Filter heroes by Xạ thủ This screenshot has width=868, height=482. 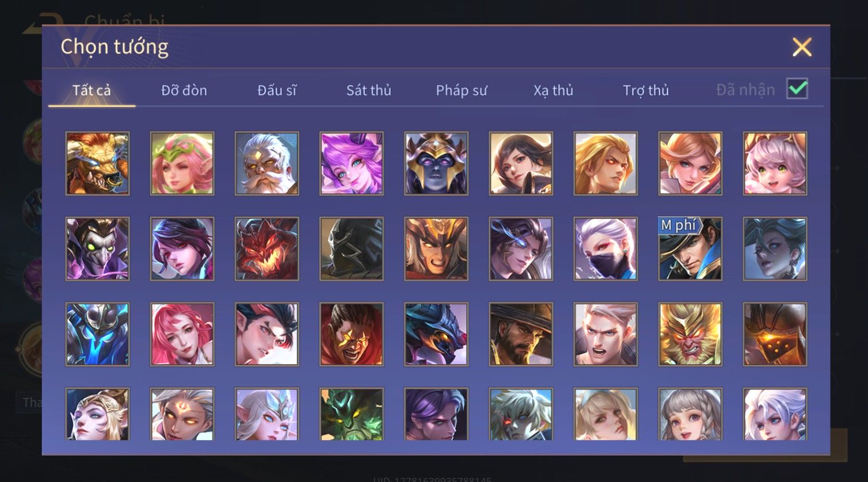coord(553,90)
